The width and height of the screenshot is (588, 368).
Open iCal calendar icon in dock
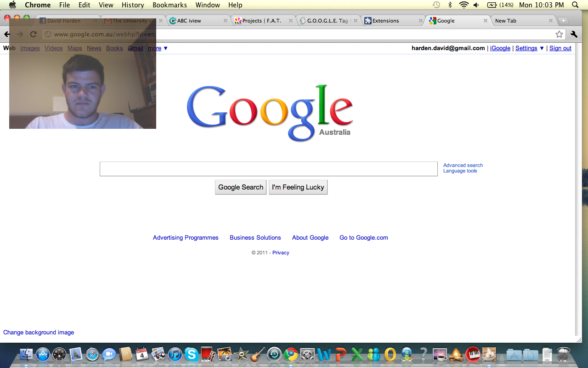click(x=142, y=354)
